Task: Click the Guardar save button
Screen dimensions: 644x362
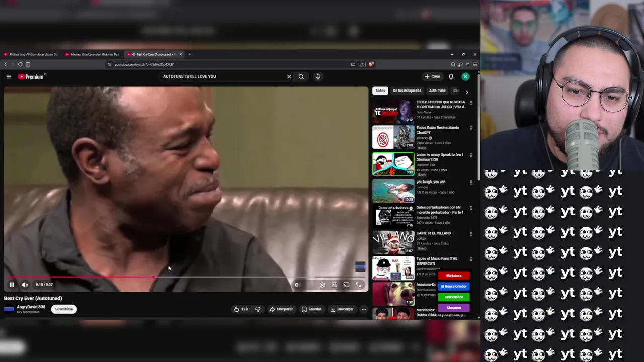Action: click(x=311, y=309)
